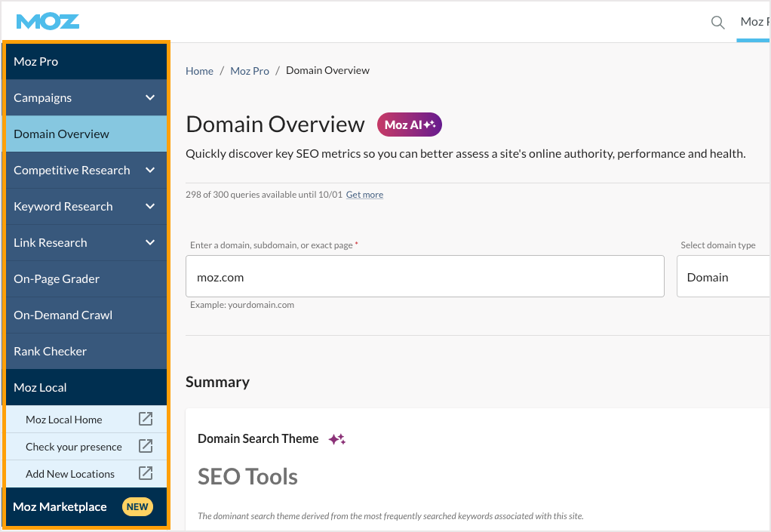Expand the Competitive Research chevron
Image resolution: width=771 pixels, height=532 pixels.
[150, 171]
